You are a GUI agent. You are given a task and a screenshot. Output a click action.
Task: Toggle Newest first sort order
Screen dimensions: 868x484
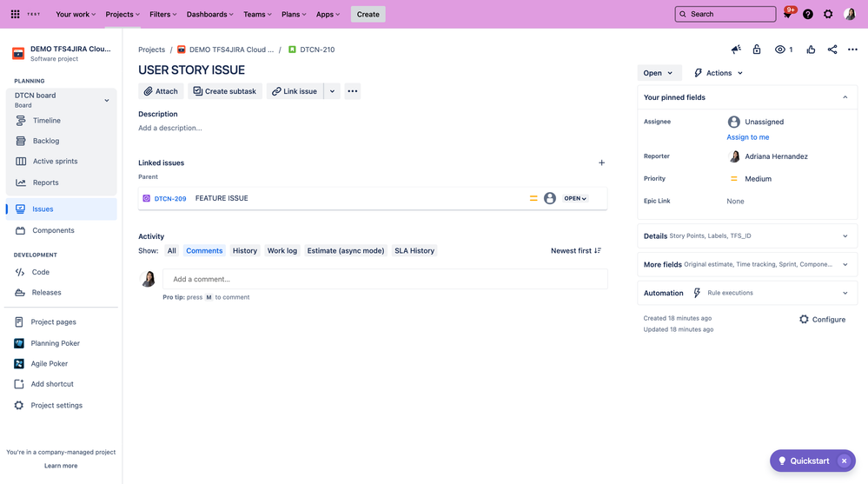pyautogui.click(x=576, y=251)
